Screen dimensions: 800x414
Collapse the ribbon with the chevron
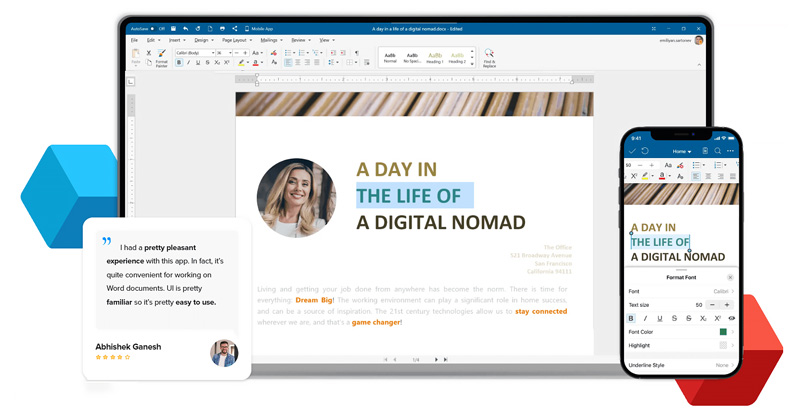[699, 65]
